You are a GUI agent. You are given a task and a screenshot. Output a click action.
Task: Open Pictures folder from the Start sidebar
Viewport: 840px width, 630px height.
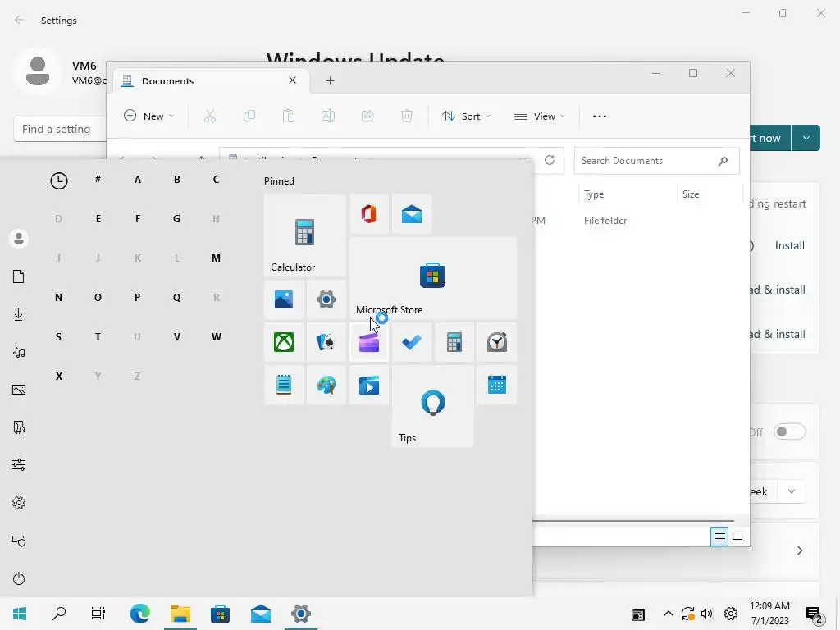[19, 390]
